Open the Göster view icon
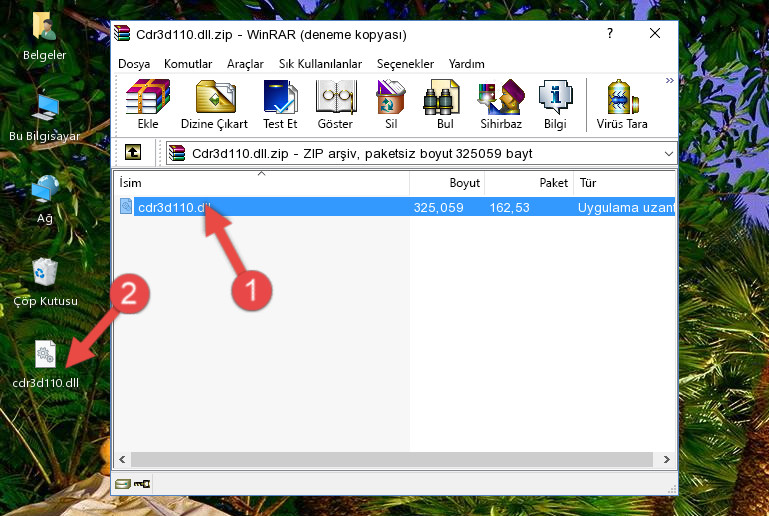769x516 pixels. (335, 104)
